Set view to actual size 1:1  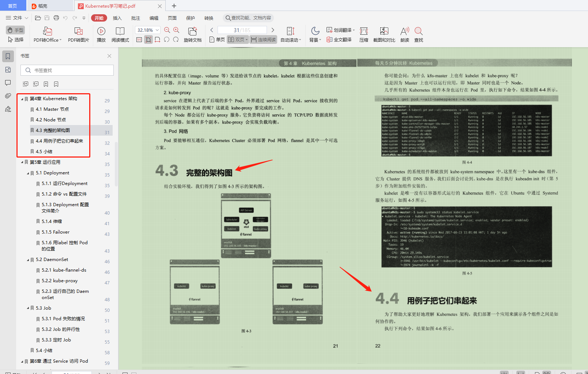click(139, 39)
